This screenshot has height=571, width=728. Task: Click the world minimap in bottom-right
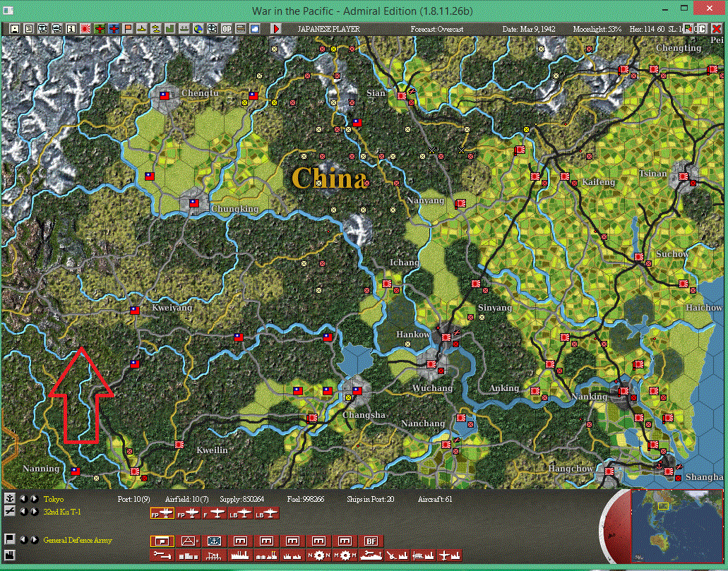pos(676,527)
